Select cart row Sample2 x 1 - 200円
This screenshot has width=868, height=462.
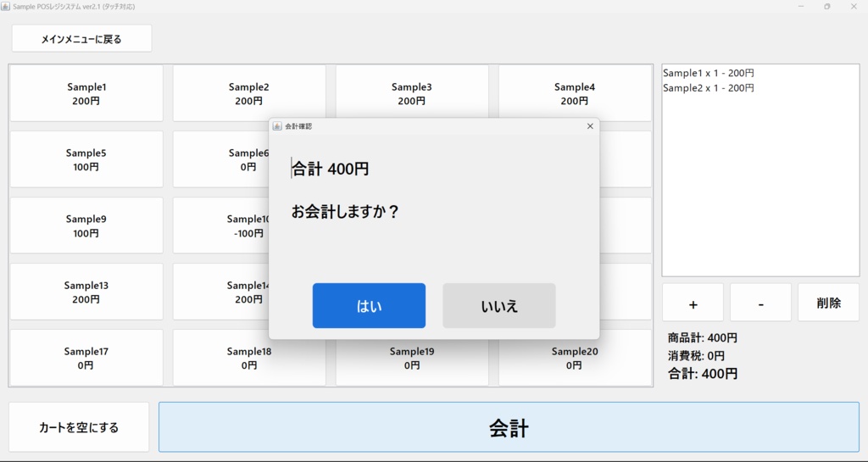click(760, 88)
